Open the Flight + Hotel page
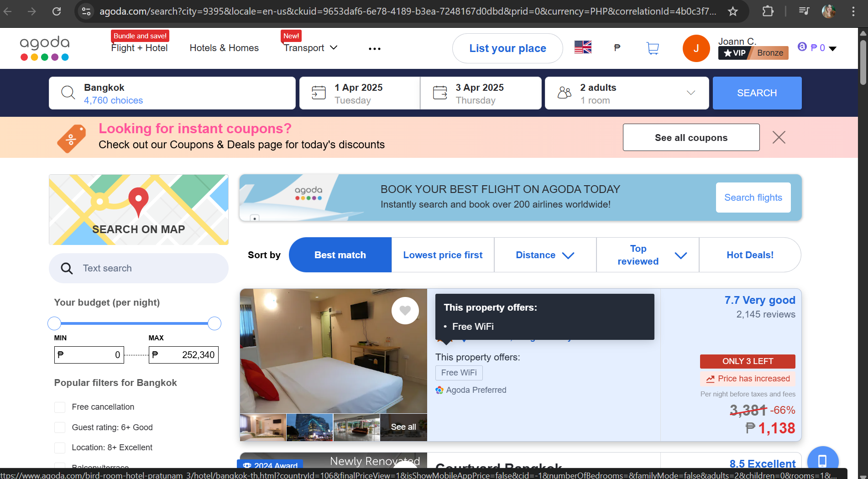 (139, 48)
